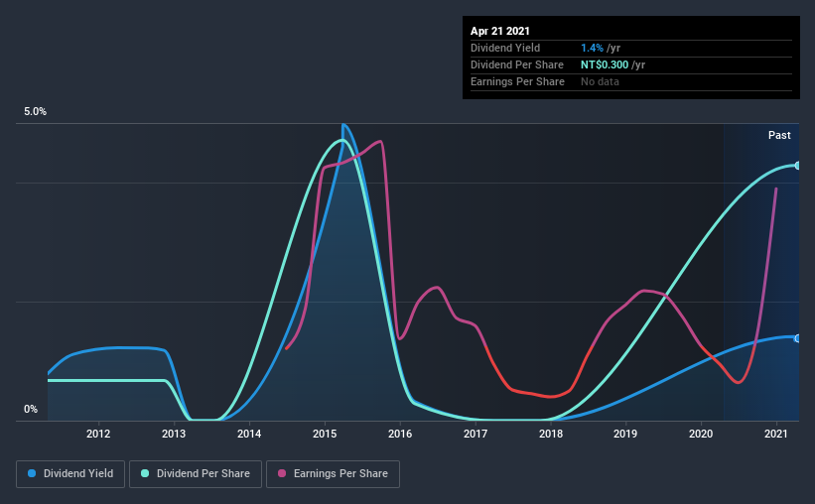
Task: Click the 2014 x-axis label
Action: 249,434
